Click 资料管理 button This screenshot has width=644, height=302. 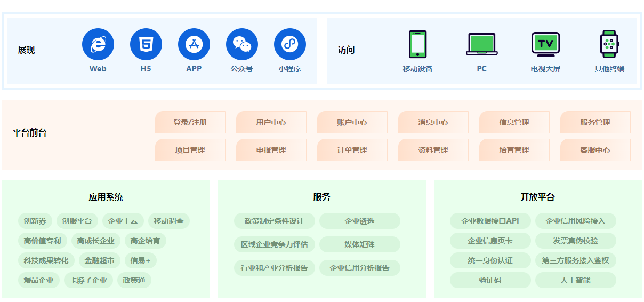coord(433,150)
